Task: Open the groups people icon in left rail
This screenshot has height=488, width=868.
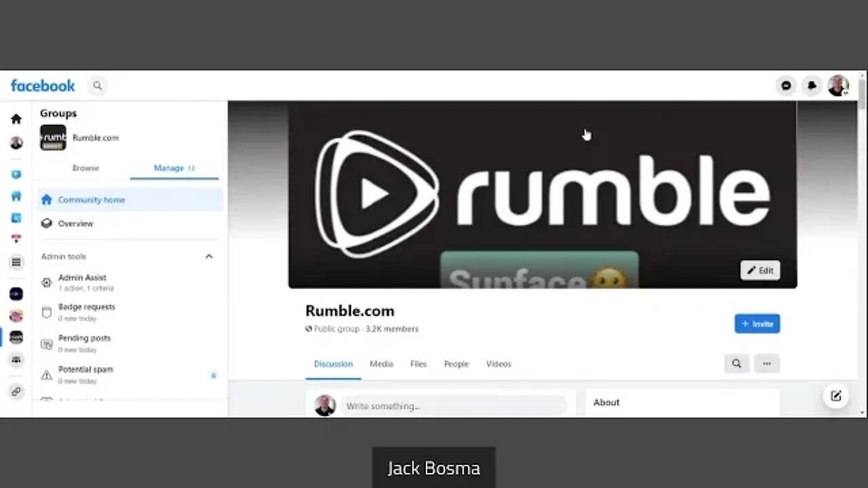Action: pyautogui.click(x=16, y=360)
